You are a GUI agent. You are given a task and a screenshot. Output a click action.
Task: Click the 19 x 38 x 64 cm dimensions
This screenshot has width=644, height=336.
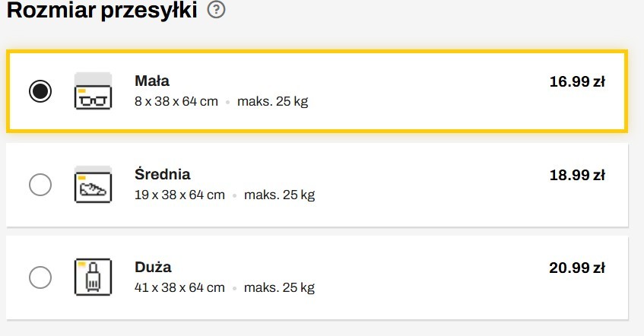click(179, 195)
